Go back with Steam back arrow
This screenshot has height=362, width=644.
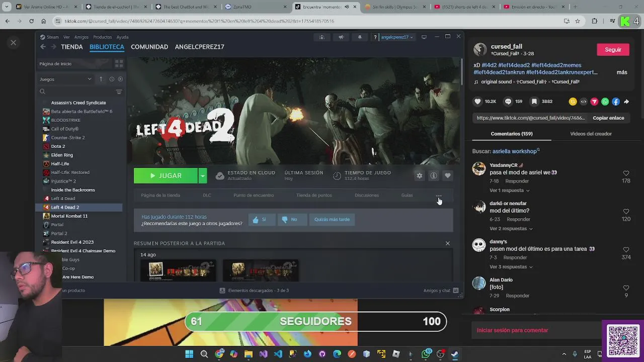click(x=43, y=47)
